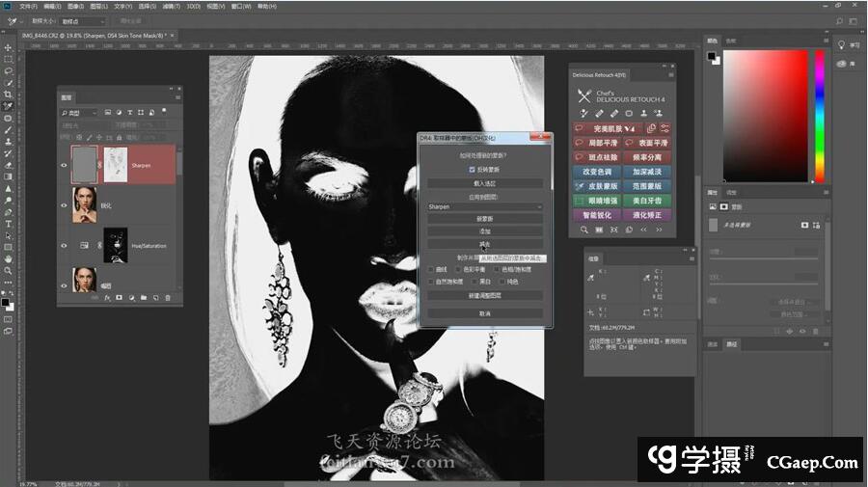Click the 取消 button in the dialog
Image resolution: width=868 pixels, height=487 pixels.
click(x=485, y=313)
